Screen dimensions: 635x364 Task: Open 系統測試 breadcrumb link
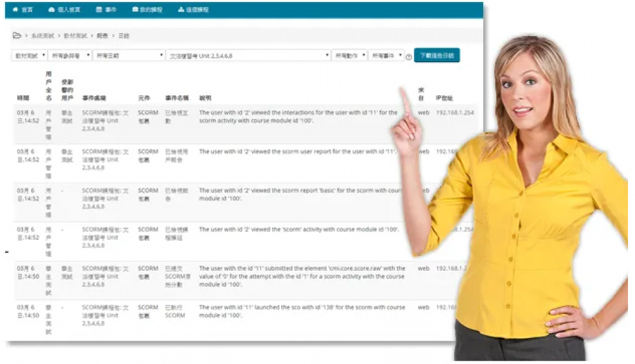[x=41, y=36]
